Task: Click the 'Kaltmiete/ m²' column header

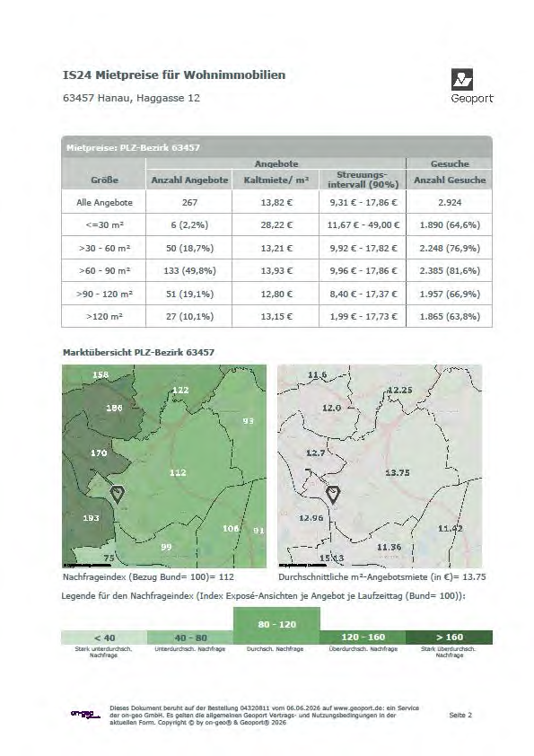Action: tap(276, 180)
